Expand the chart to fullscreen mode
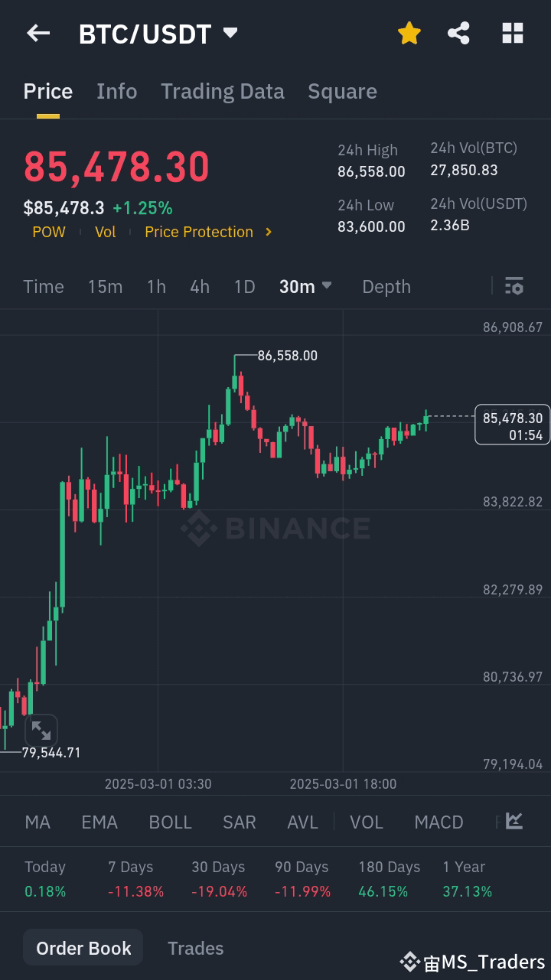 tap(41, 730)
